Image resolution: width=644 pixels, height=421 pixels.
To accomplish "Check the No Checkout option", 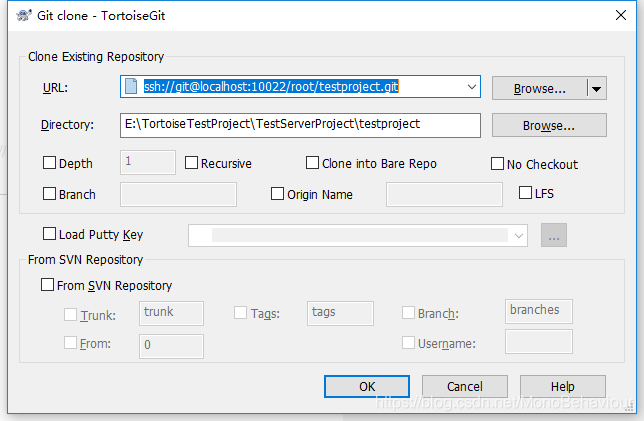I will coord(497,163).
